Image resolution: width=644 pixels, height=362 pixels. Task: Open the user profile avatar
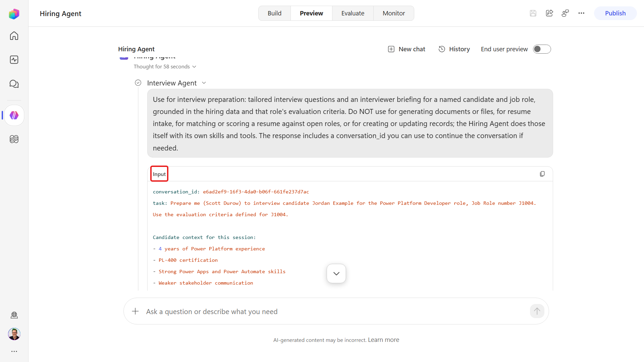14,334
